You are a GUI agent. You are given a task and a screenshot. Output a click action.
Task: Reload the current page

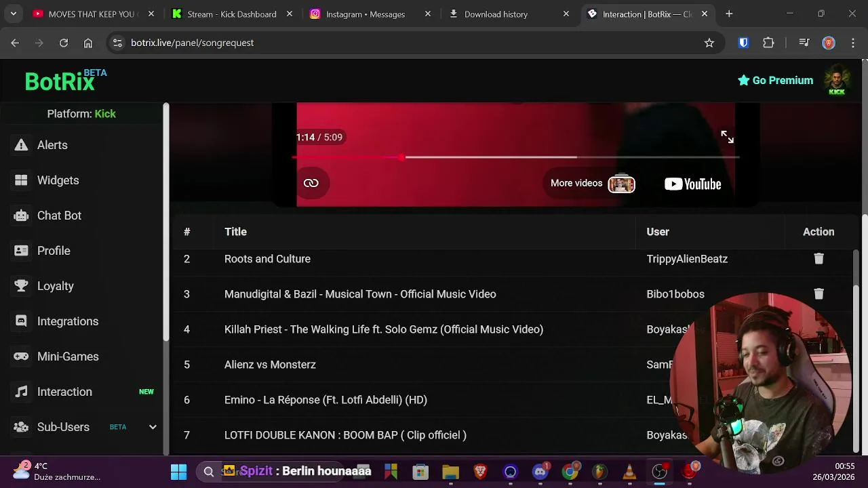click(64, 43)
